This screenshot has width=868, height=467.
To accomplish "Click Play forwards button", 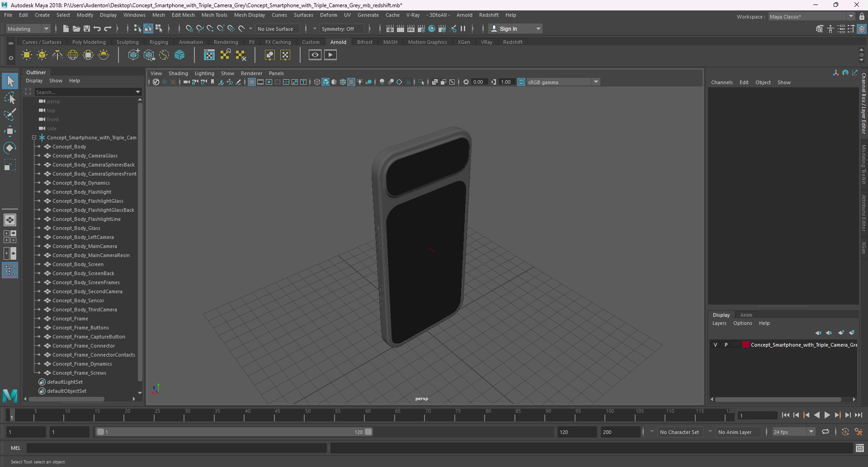I will click(827, 415).
